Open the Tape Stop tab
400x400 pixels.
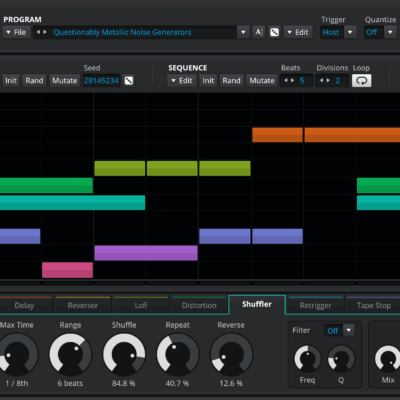pyautogui.click(x=374, y=305)
